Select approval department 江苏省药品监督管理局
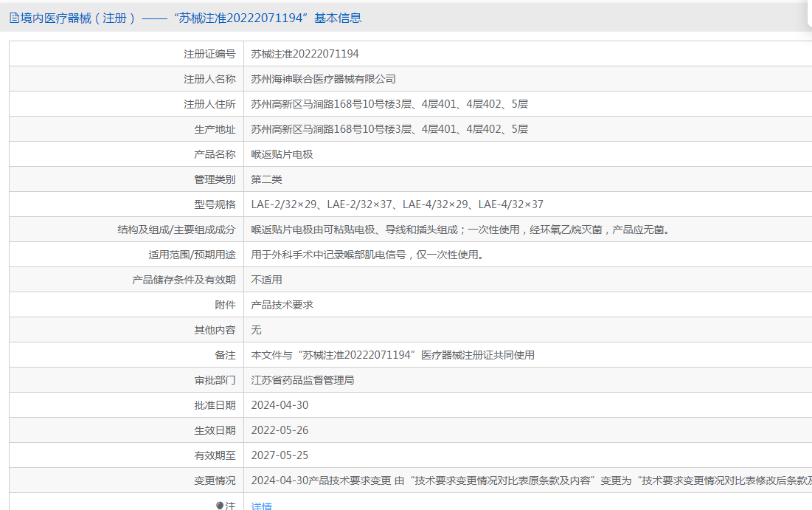 pyautogui.click(x=302, y=380)
